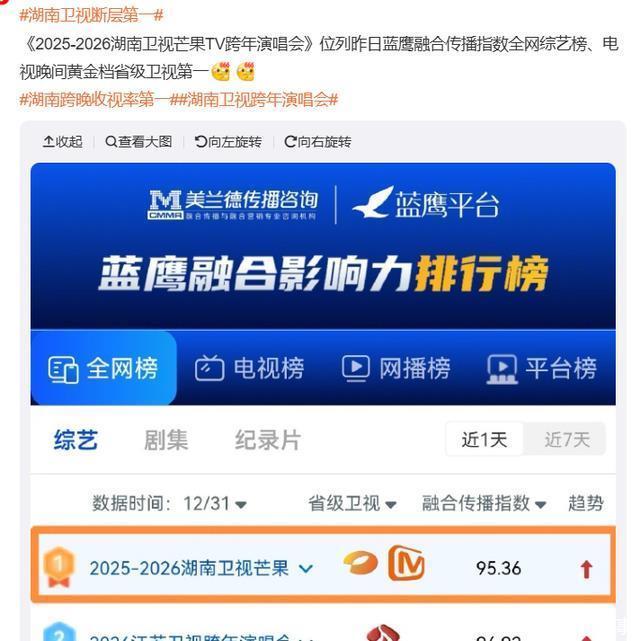Open the 融合传播指数 sort dropdown
Screen dimensions: 640x641
(484, 503)
